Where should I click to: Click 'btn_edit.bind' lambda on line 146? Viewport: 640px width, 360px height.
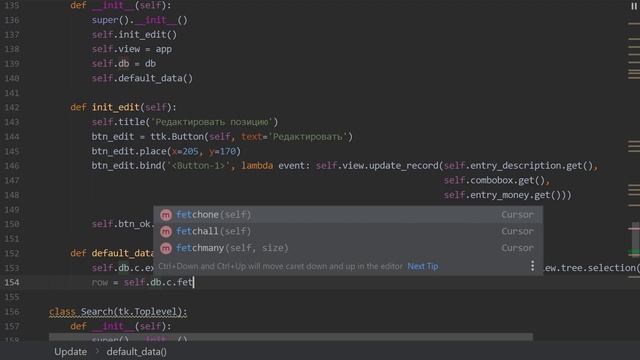[345, 166]
